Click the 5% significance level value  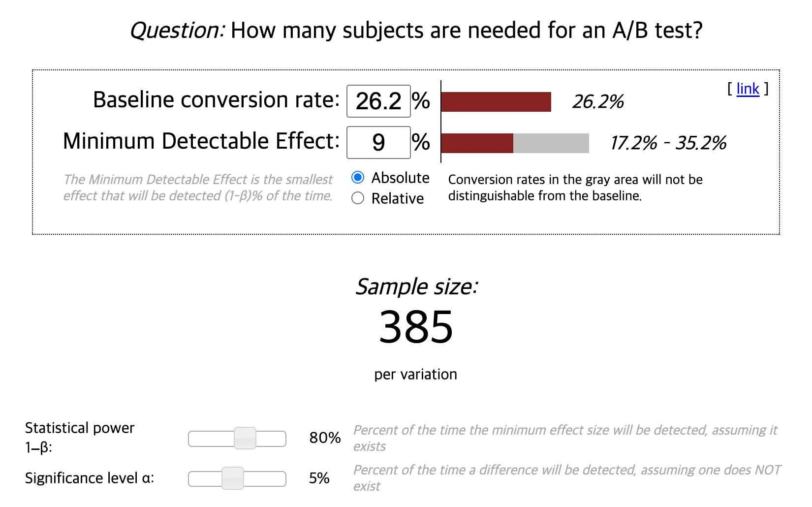tap(319, 478)
